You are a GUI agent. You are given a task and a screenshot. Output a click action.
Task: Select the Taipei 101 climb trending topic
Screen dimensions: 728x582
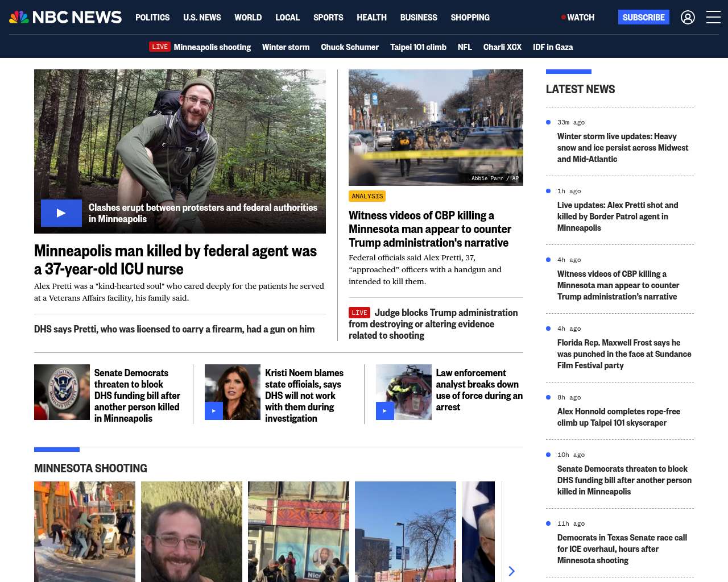[418, 47]
